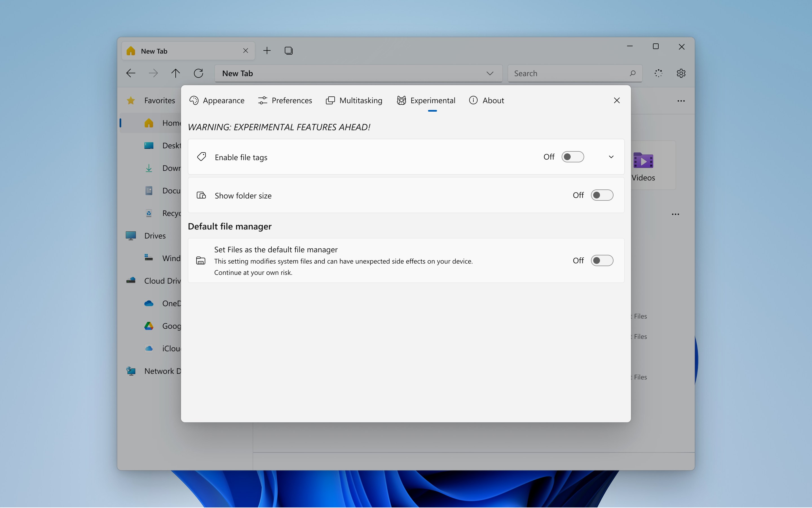This screenshot has height=508, width=812.
Task: Switch to the Multitasking tab
Action: [354, 100]
